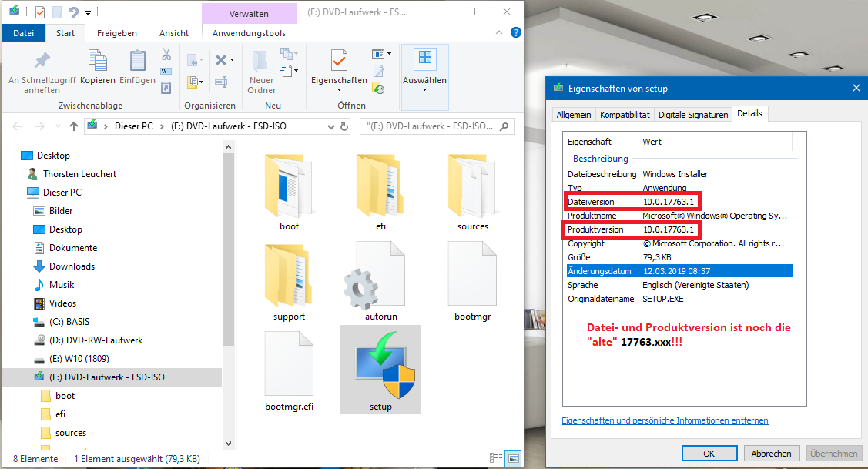The image size is (868, 469).
Task: Open the Digitale Signaturen tab
Action: (x=693, y=115)
